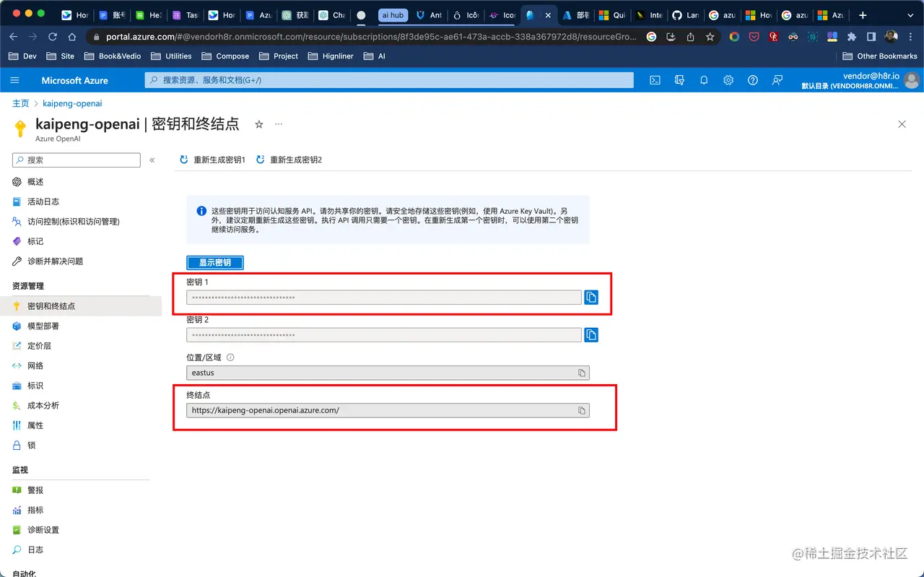
Task: Reload the page with browser refresh
Action: 52,37
